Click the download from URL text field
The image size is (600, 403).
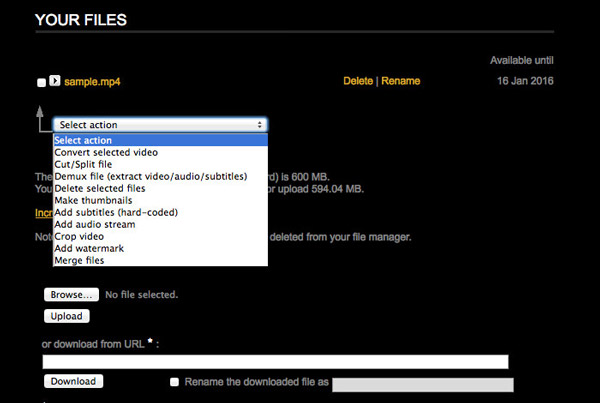[276, 362]
